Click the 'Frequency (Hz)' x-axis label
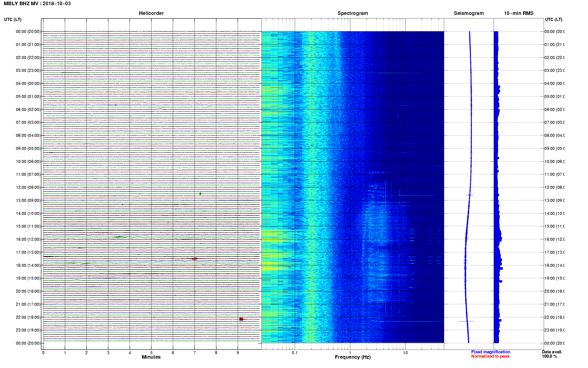The width and height of the screenshot is (588, 368). (x=353, y=357)
